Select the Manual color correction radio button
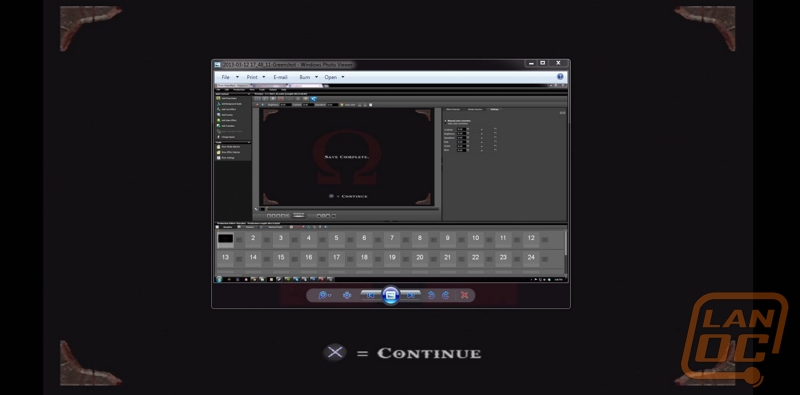Image resolution: width=800 pixels, height=395 pixels. (x=445, y=120)
